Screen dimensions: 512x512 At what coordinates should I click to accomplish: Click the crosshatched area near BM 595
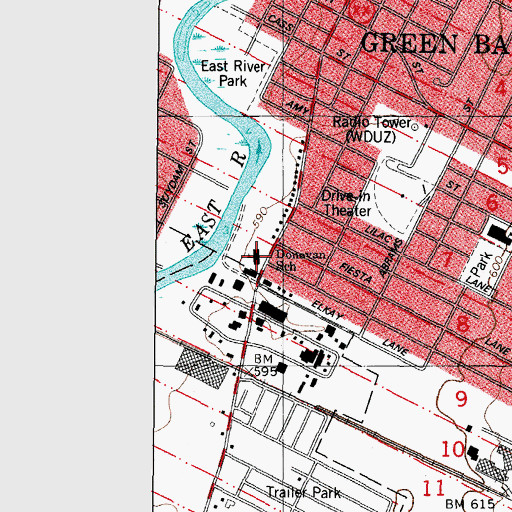[202, 367]
